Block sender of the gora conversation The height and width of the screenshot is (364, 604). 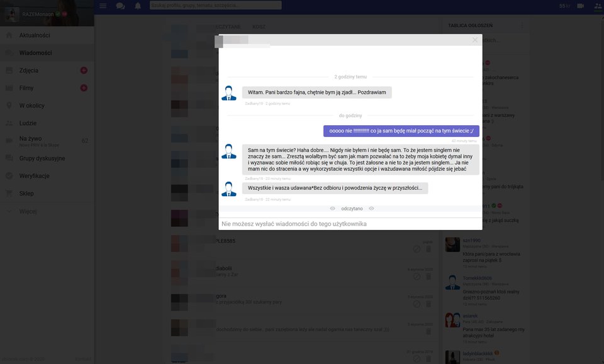[417, 304]
